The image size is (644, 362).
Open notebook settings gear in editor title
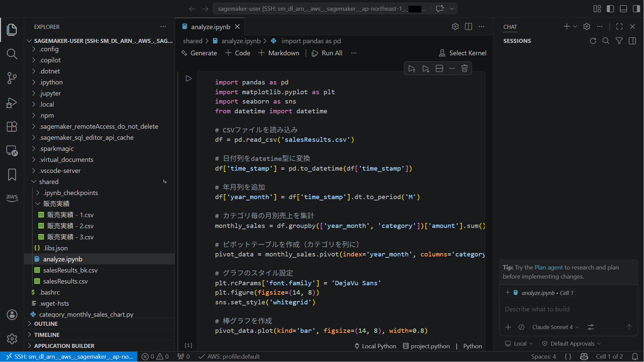click(x=455, y=26)
